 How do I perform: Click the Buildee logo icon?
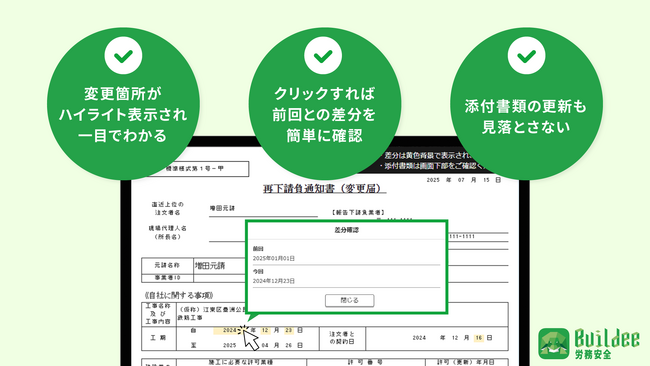pyautogui.click(x=554, y=344)
